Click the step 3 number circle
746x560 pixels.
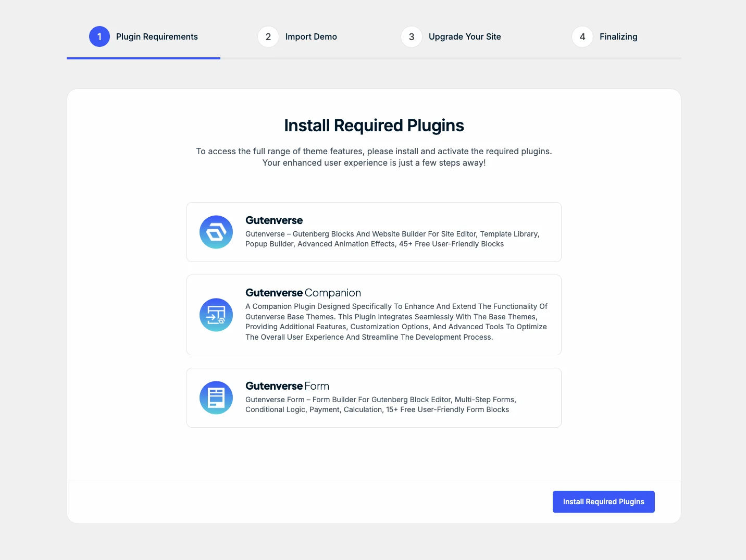[412, 36]
